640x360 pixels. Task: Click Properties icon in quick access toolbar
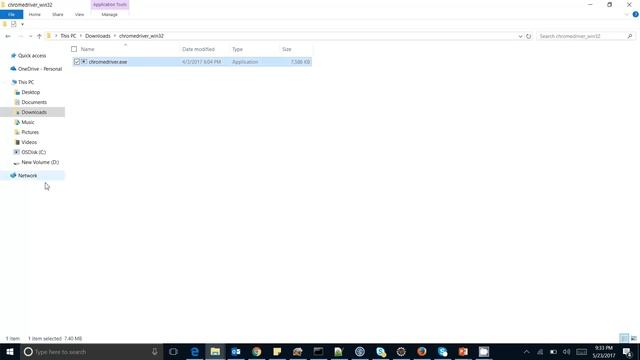point(13,24)
